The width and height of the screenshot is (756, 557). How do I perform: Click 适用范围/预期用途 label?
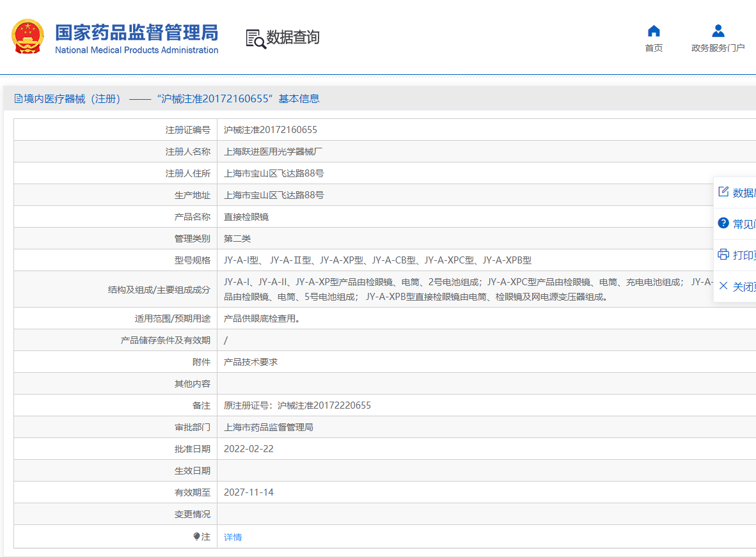pyautogui.click(x=173, y=318)
